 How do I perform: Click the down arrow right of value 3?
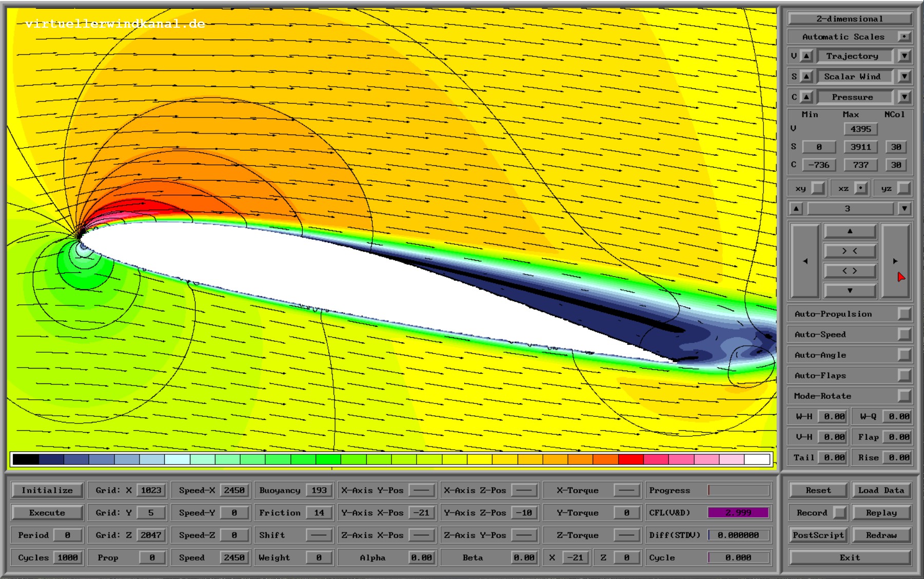pyautogui.click(x=905, y=208)
